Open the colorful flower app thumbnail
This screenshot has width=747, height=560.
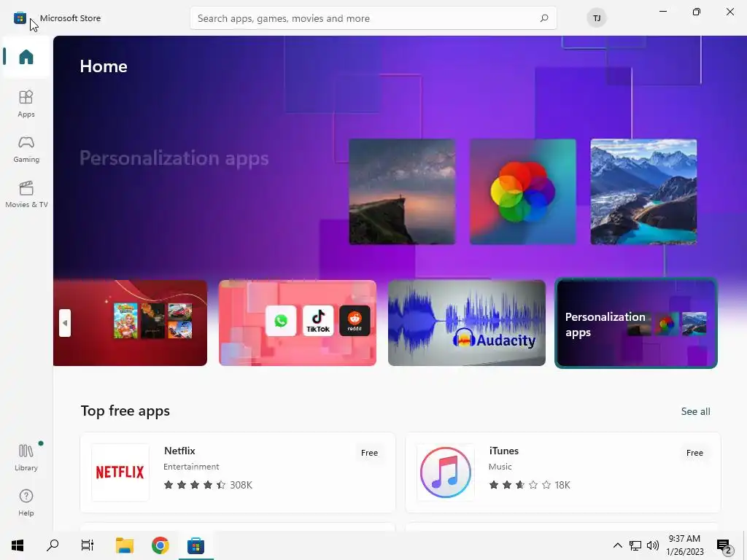522,192
